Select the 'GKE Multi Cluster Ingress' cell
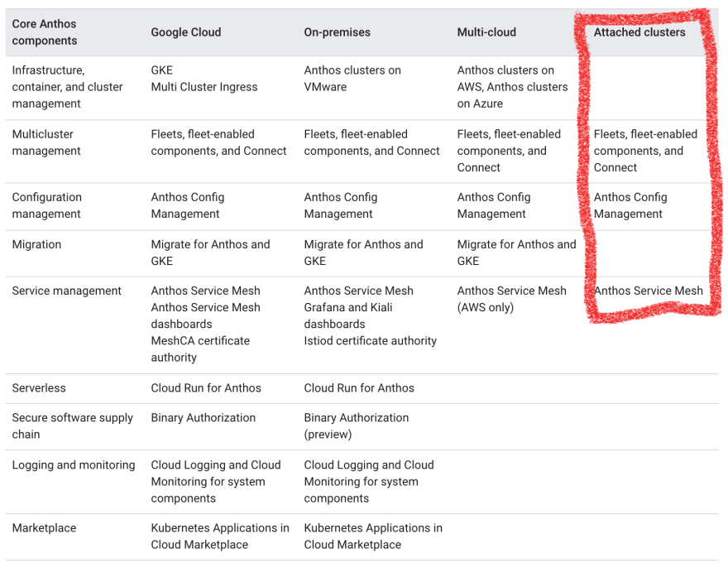 pyautogui.click(x=204, y=79)
